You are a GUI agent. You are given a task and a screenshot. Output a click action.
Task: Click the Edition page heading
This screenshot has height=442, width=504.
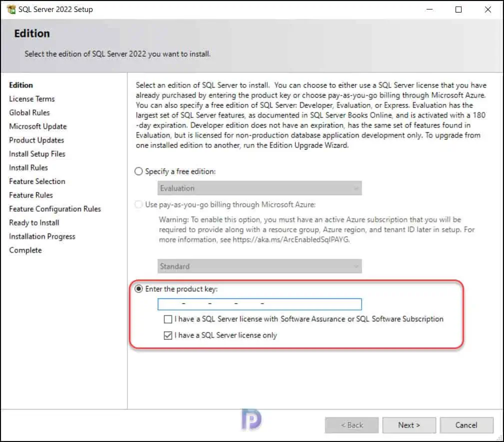[32, 33]
